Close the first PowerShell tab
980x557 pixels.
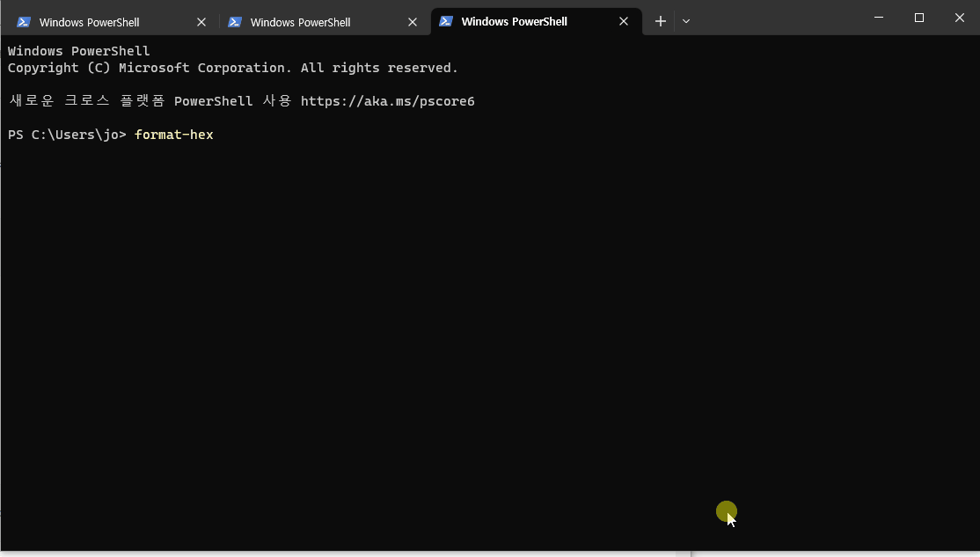201,22
